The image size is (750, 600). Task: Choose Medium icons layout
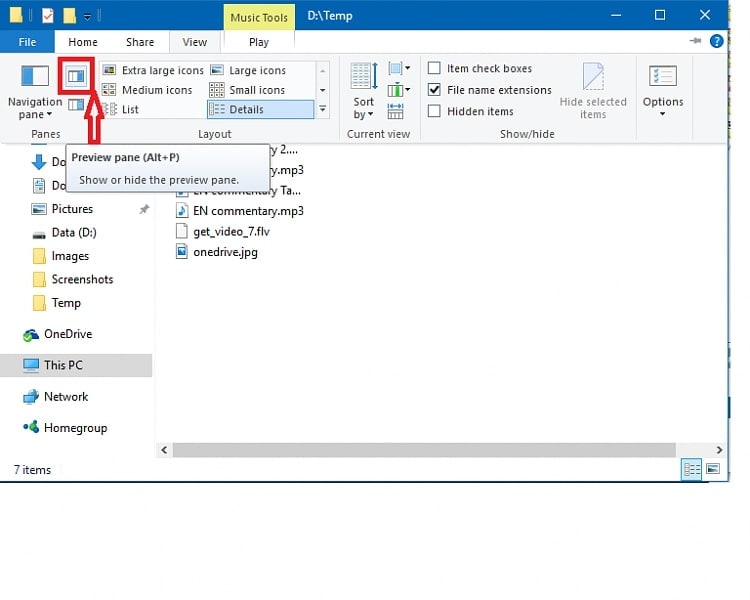pyautogui.click(x=147, y=90)
